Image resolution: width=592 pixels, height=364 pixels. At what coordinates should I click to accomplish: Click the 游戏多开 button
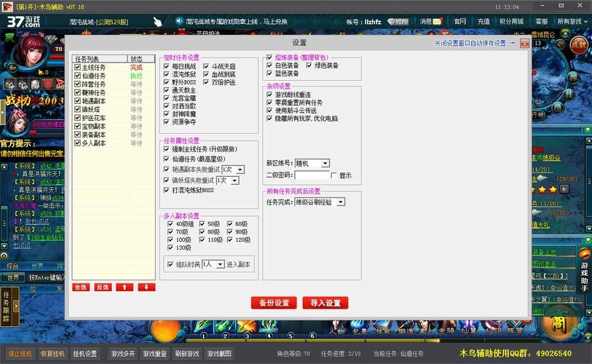[123, 354]
